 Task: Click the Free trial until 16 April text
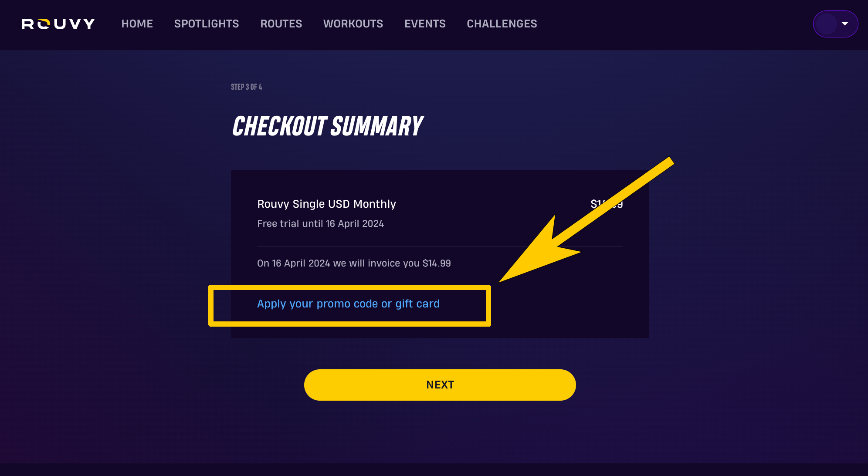[x=321, y=223]
